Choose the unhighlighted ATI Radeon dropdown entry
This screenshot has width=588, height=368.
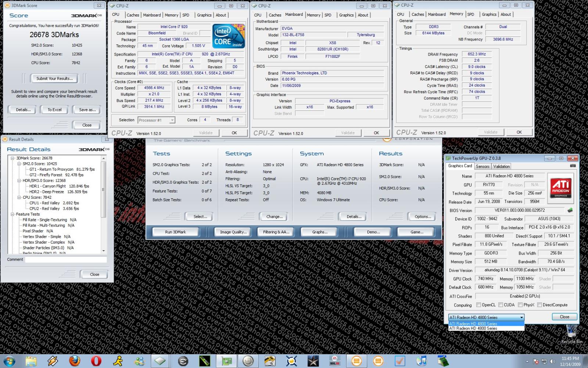(486, 328)
